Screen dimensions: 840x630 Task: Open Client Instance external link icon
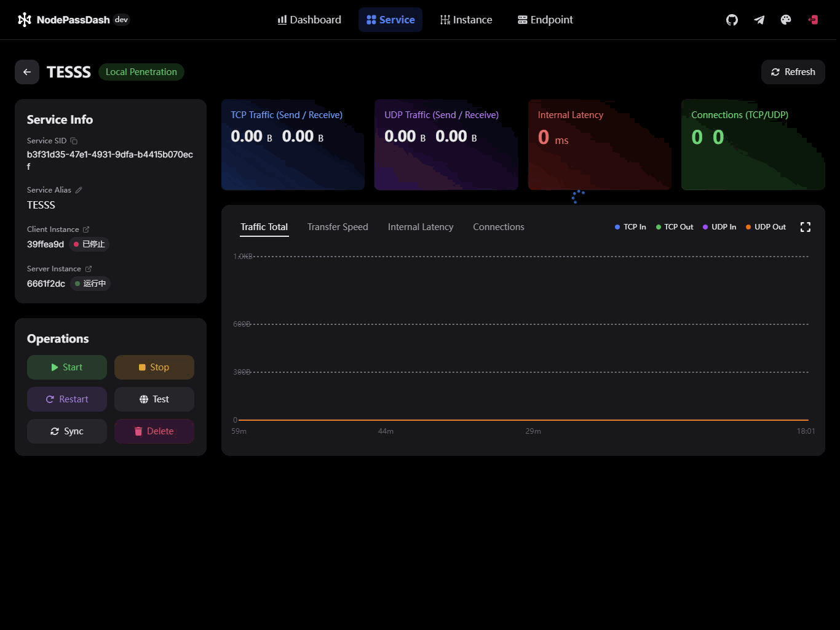(x=86, y=229)
